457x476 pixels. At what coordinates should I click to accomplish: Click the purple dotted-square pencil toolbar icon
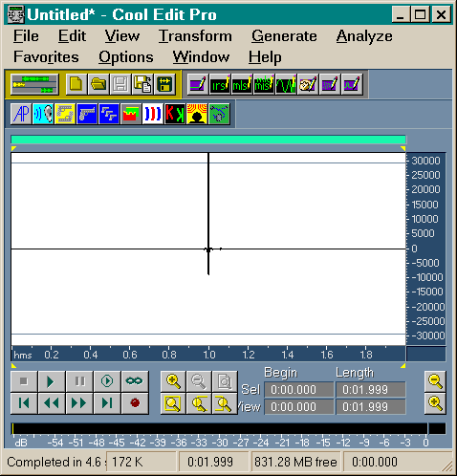click(330, 84)
